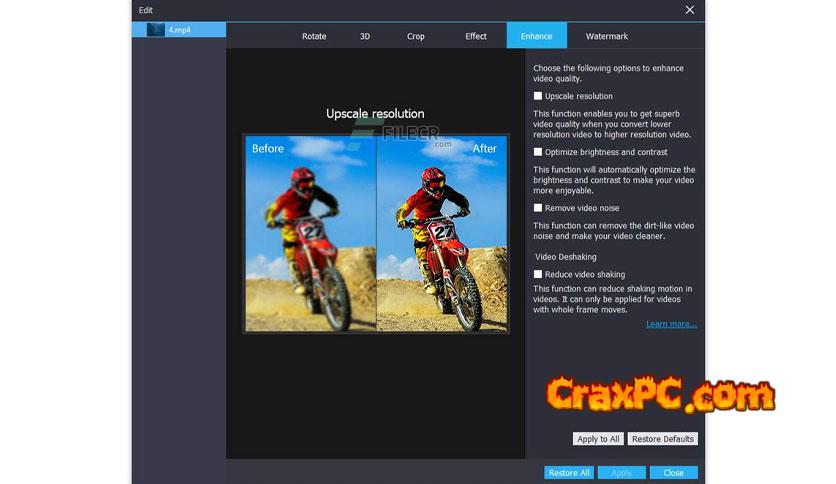The width and height of the screenshot is (836, 484).
Task: Close the Edit dialog with the X icon
Action: tap(689, 10)
